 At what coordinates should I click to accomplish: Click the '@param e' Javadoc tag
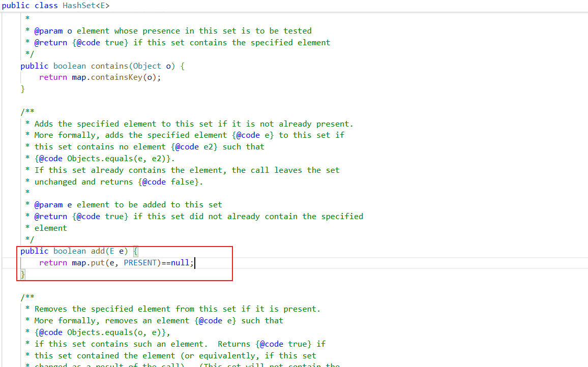(x=53, y=205)
